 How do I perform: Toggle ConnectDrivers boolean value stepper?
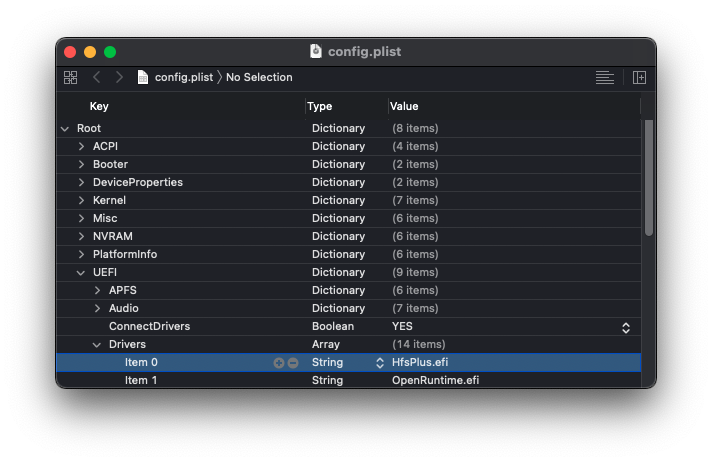626,327
